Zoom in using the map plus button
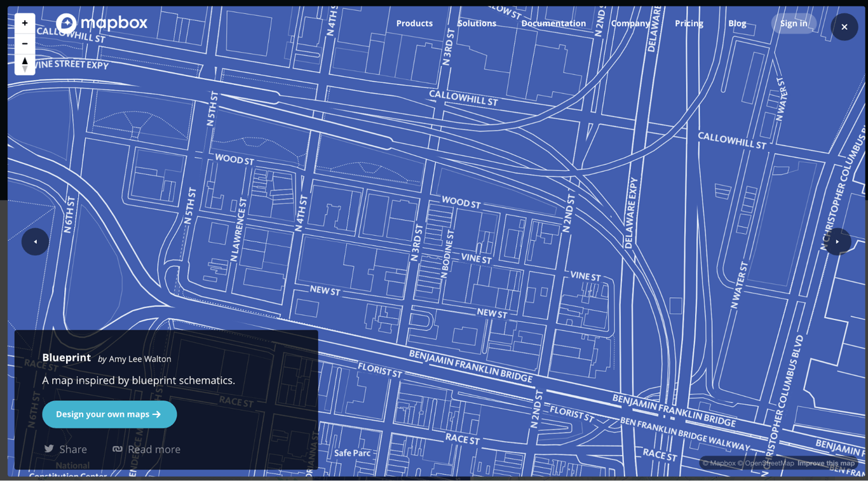This screenshot has width=868, height=481. coord(25,23)
